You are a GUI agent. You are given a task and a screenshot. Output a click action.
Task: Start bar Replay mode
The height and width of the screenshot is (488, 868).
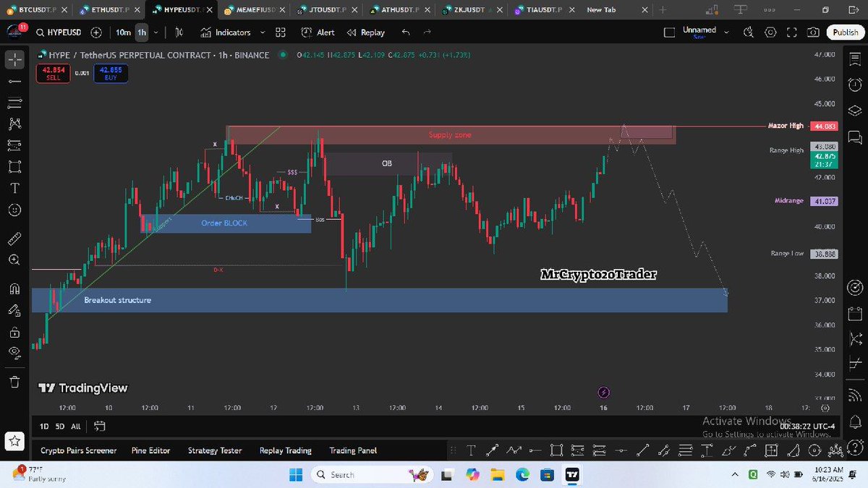(365, 33)
